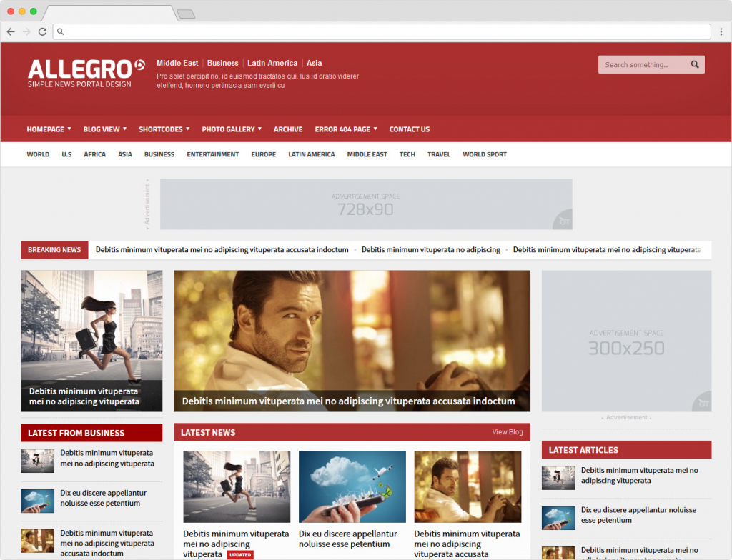Expand the Photo Gallery dropdown menu
732x560 pixels.
232,129
